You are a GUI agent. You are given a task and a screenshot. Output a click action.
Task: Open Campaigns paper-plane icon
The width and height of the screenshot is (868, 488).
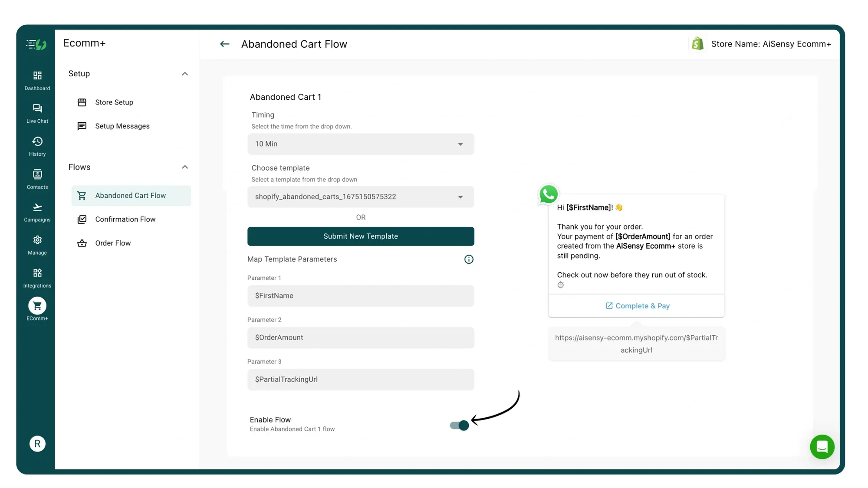[x=37, y=212]
